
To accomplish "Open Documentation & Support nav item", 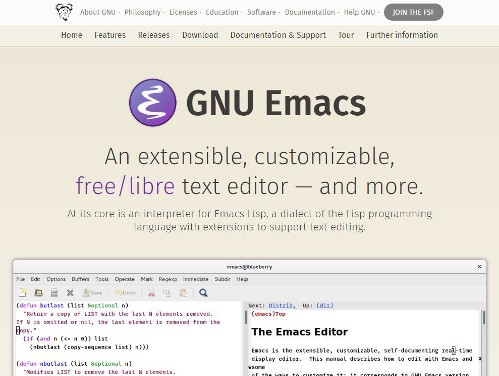I will (278, 35).
